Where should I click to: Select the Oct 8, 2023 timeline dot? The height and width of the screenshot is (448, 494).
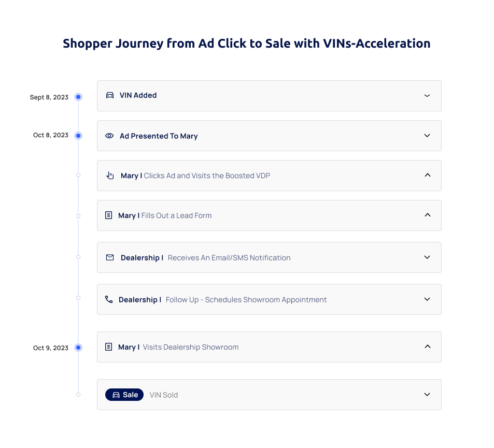78,136
